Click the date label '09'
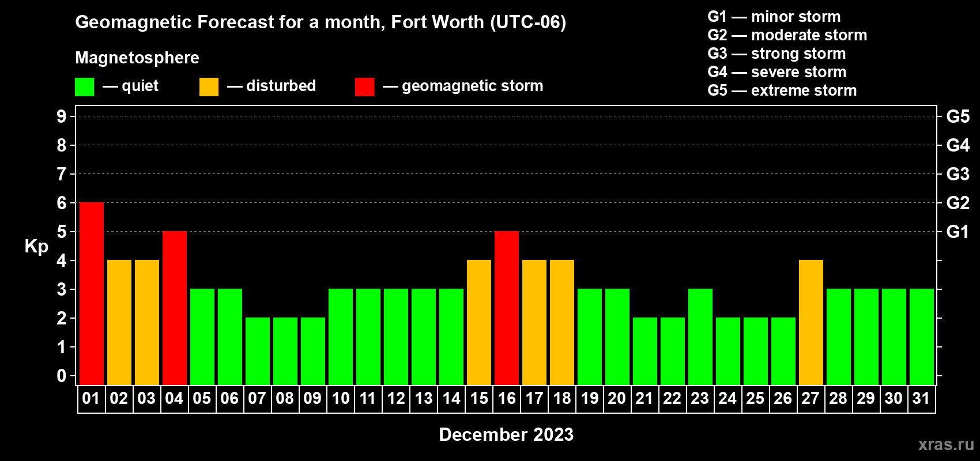The image size is (980, 461). 312,399
